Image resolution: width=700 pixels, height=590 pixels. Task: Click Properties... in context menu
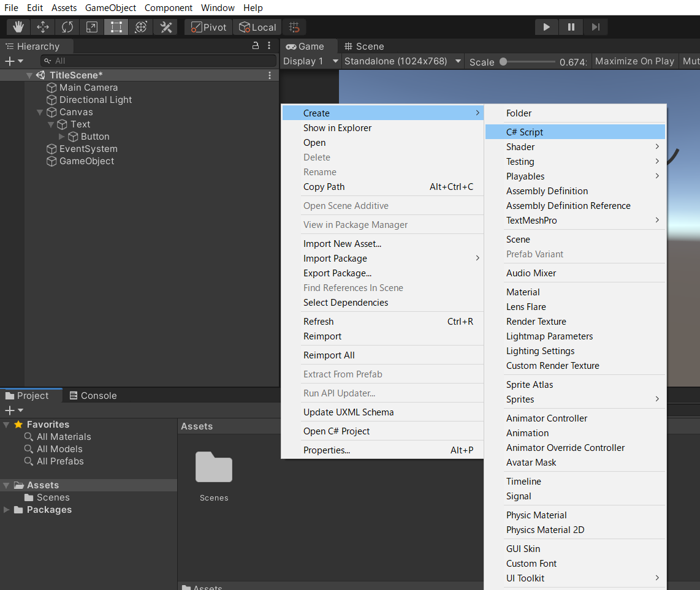click(382, 450)
